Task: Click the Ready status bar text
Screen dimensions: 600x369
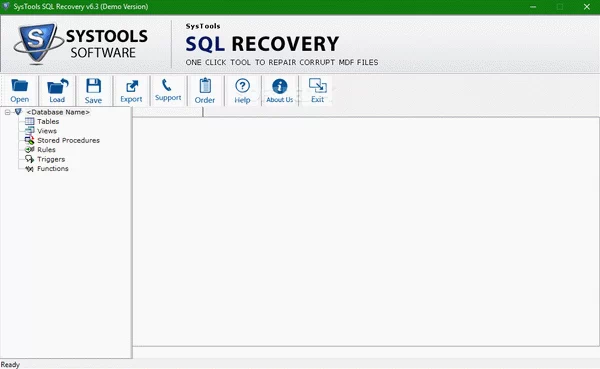Action: [x=10, y=365]
